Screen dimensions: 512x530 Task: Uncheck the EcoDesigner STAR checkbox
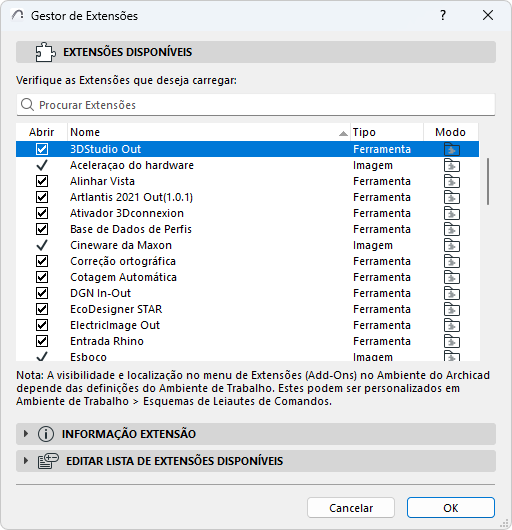[x=42, y=309]
